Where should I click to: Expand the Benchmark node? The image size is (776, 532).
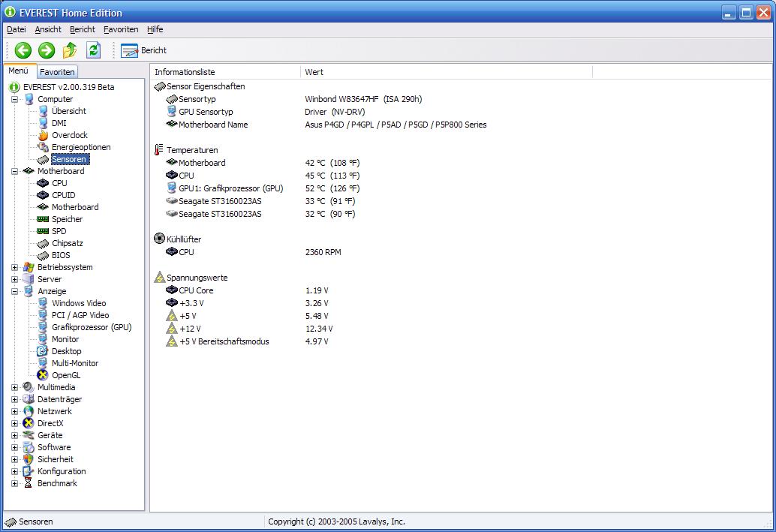point(15,483)
